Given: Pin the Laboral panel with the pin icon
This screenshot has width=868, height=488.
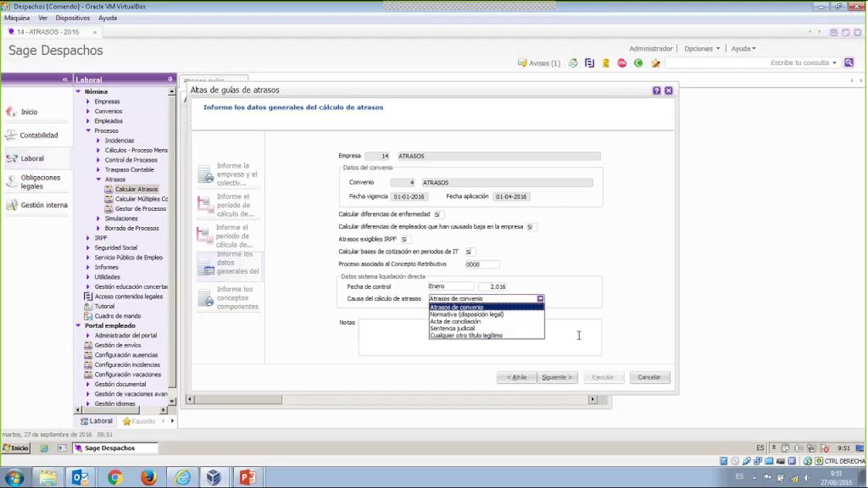Looking at the screenshot, I should (170, 79).
